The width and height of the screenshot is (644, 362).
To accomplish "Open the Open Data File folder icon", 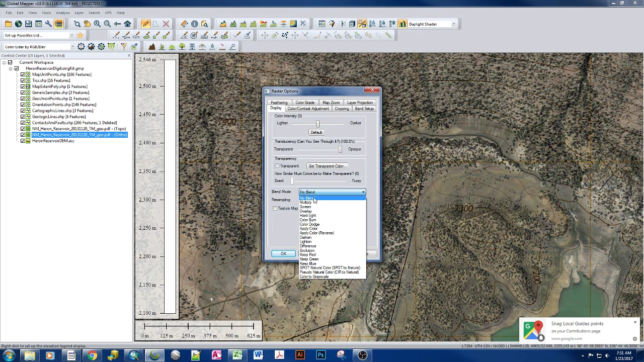I will pos(9,24).
